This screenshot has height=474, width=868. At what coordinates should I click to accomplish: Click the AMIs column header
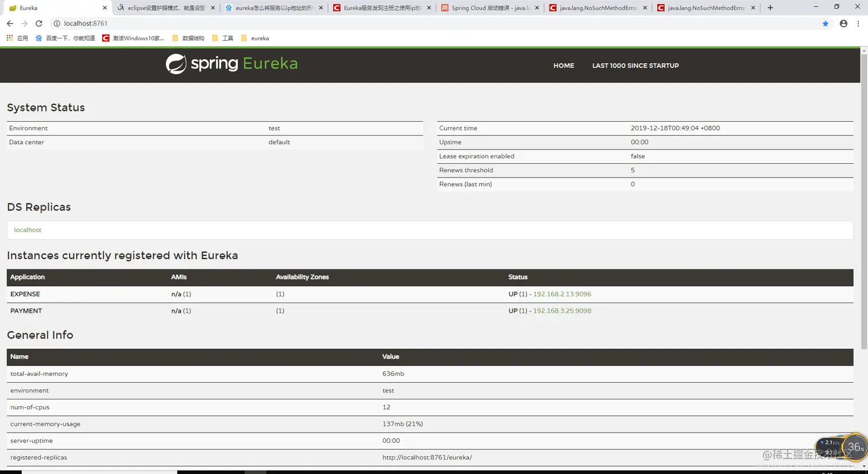coord(179,277)
